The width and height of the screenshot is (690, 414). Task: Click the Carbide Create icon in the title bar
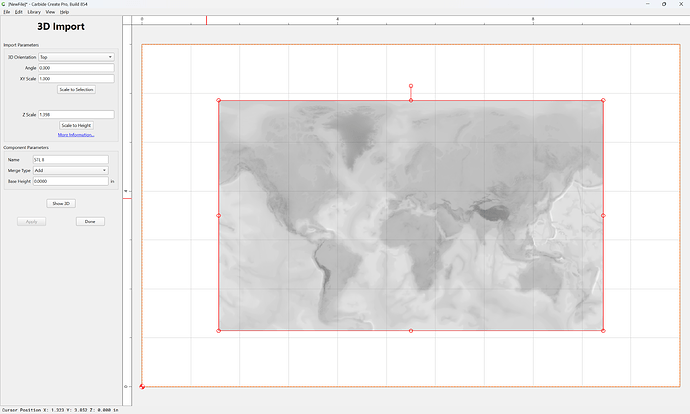click(4, 4)
